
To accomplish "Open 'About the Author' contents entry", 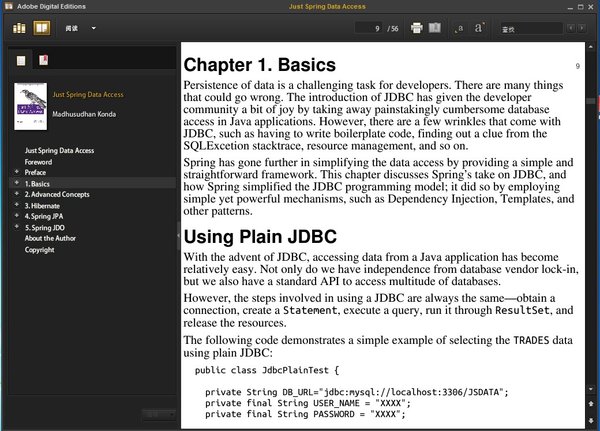I will (x=50, y=238).
